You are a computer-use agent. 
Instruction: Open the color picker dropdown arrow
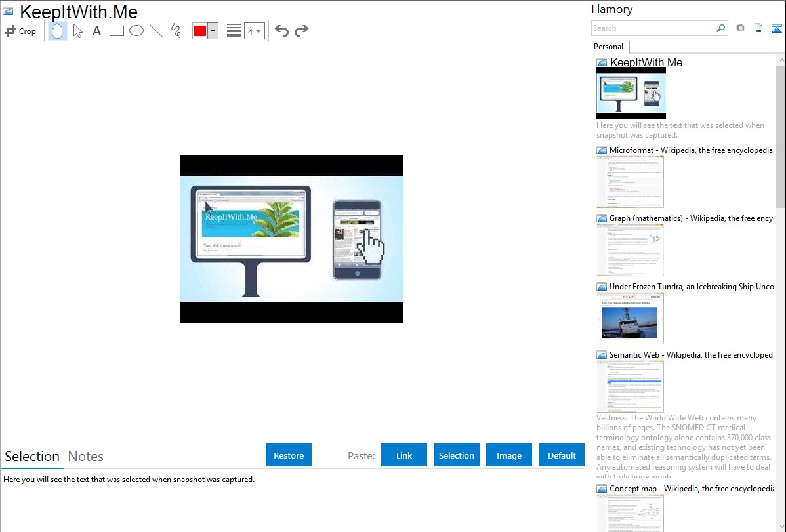click(213, 31)
